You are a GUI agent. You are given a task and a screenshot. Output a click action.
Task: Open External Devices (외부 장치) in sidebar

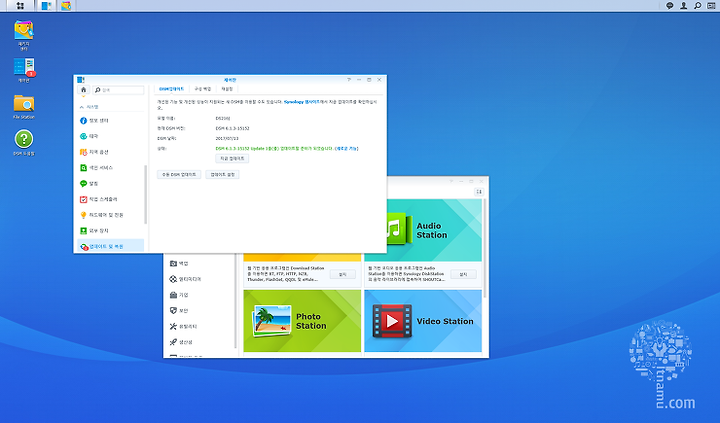pyautogui.click(x=111, y=231)
